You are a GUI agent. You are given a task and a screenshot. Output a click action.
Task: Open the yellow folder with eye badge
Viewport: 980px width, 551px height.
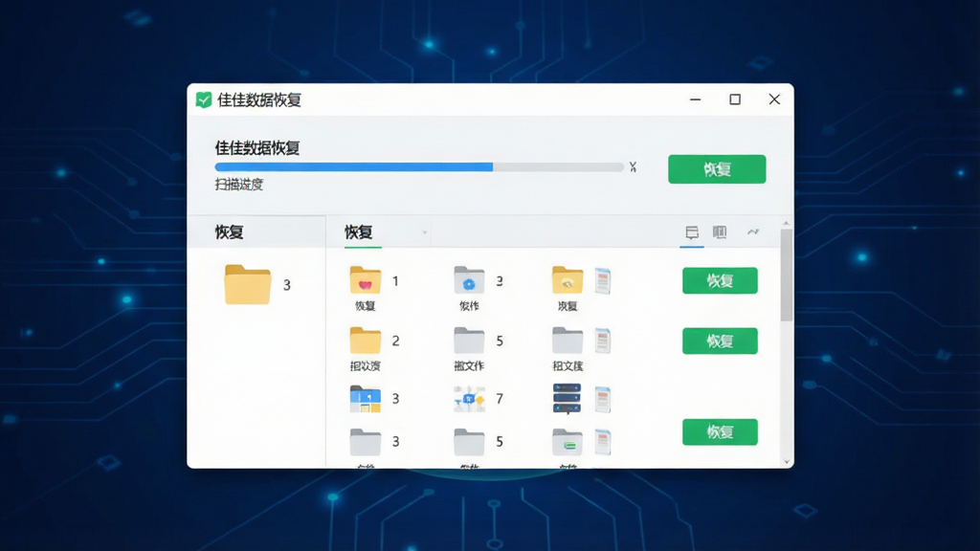click(568, 280)
